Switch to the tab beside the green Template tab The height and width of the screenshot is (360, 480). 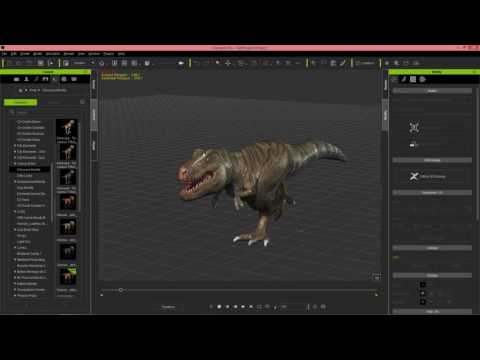pyautogui.click(x=54, y=102)
